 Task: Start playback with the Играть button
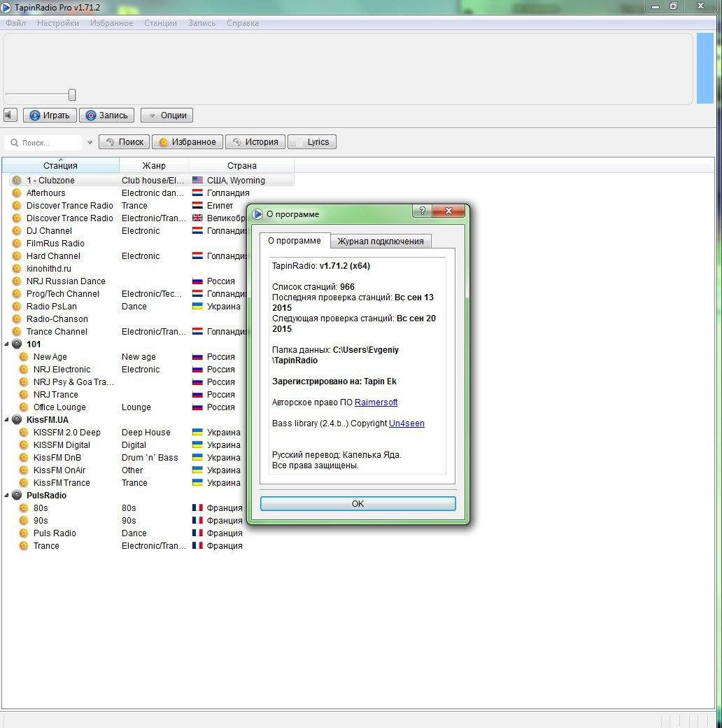click(x=50, y=115)
